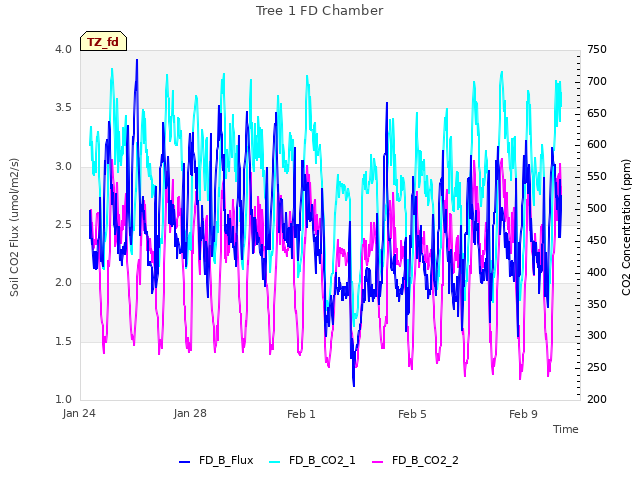Click the 200 right axis value
The width and height of the screenshot is (640, 480).
click(x=597, y=399)
